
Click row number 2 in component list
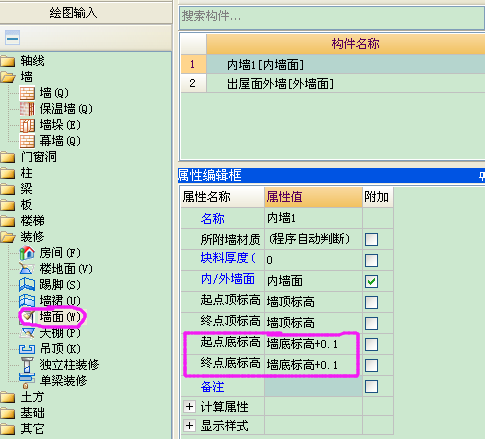[x=193, y=83]
